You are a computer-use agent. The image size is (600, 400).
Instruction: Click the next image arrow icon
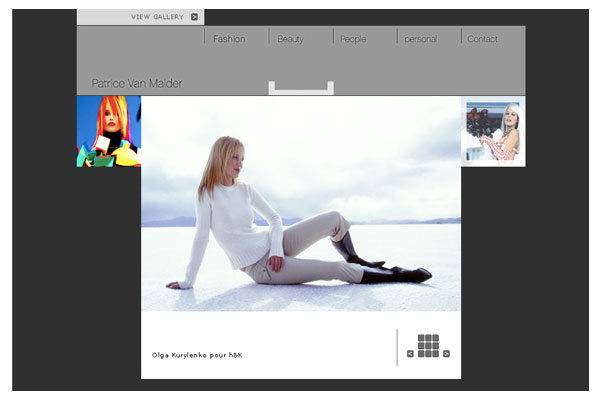click(x=446, y=353)
